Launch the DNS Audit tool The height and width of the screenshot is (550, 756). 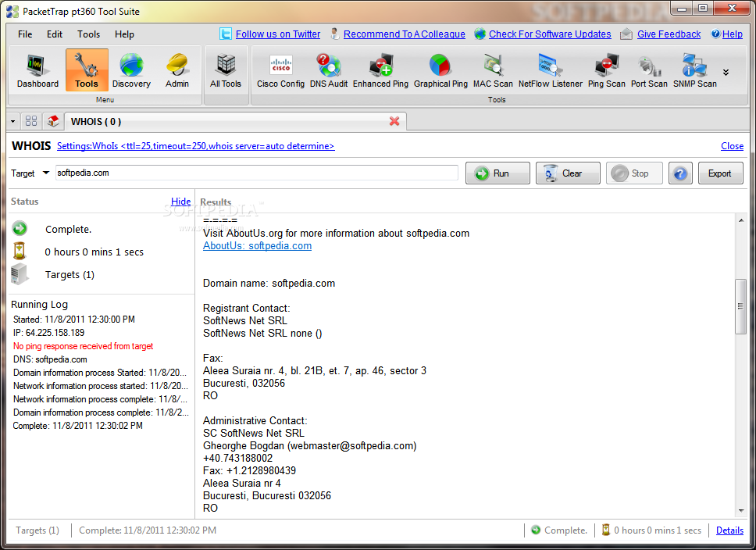328,71
